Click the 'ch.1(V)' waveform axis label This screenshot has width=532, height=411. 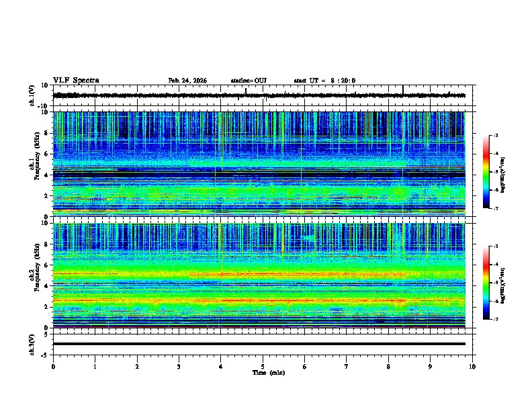click(32, 95)
